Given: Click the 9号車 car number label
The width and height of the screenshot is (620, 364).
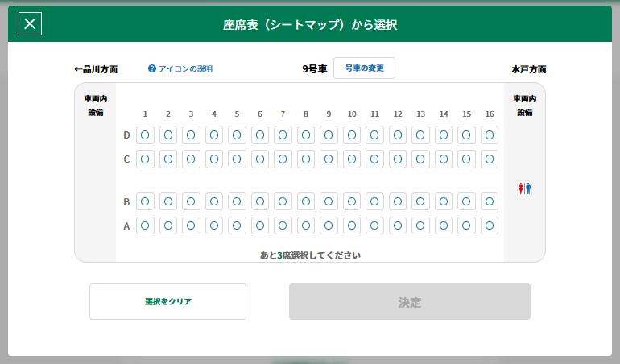Looking at the screenshot, I should tap(315, 69).
